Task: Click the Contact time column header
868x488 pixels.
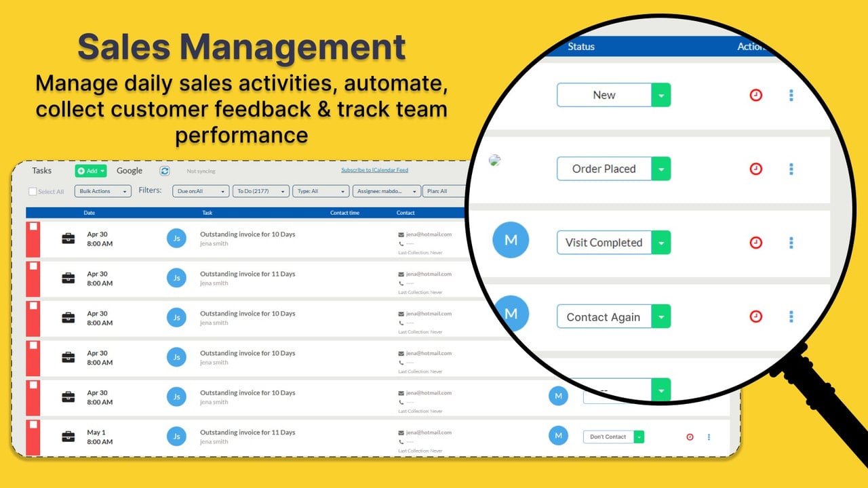Action: pyautogui.click(x=344, y=213)
